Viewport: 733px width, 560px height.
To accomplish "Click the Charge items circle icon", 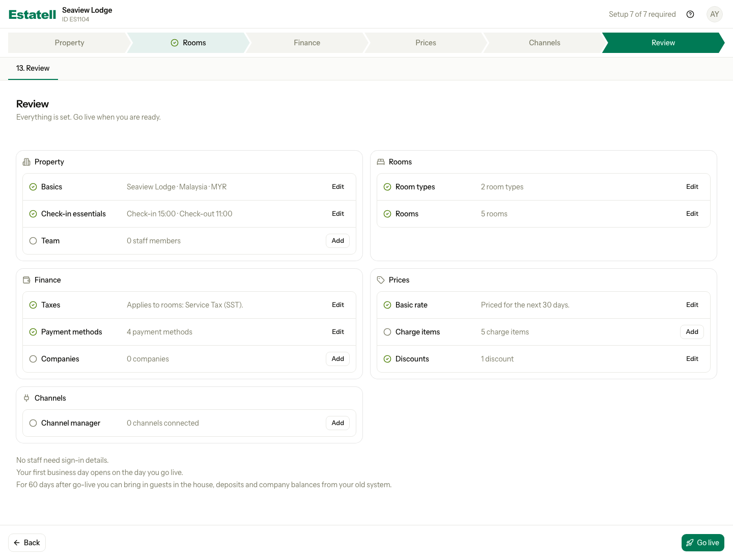I will (387, 332).
